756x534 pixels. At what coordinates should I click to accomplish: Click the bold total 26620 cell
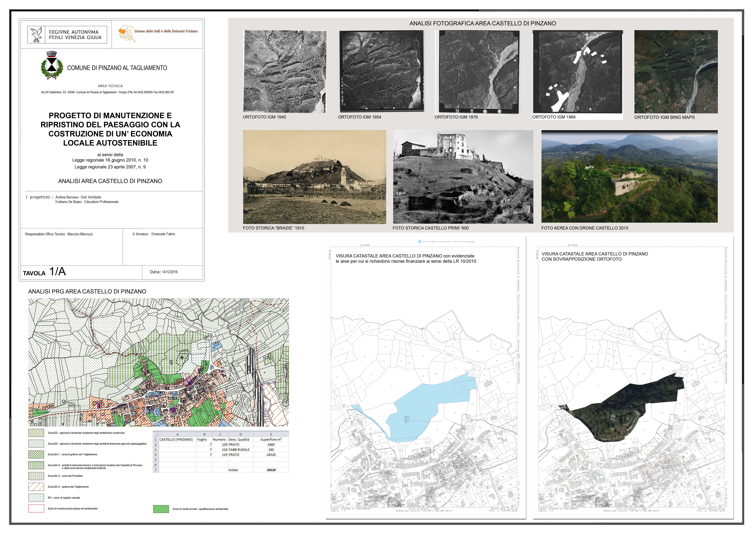coord(271,470)
